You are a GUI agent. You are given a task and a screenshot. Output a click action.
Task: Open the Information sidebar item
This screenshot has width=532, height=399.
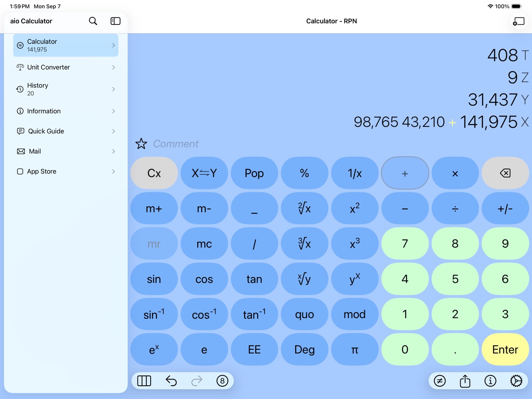point(66,111)
